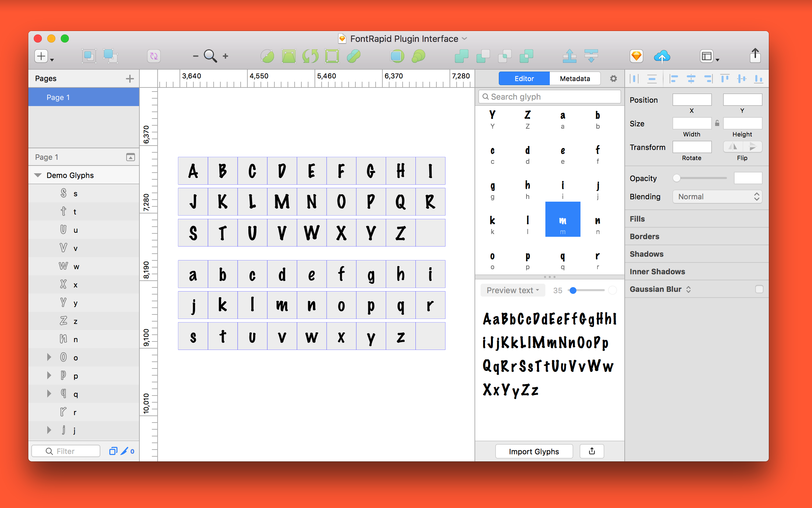Open the Gaussian Blur type stepper
Image resolution: width=812 pixels, height=508 pixels.
pyautogui.click(x=688, y=289)
